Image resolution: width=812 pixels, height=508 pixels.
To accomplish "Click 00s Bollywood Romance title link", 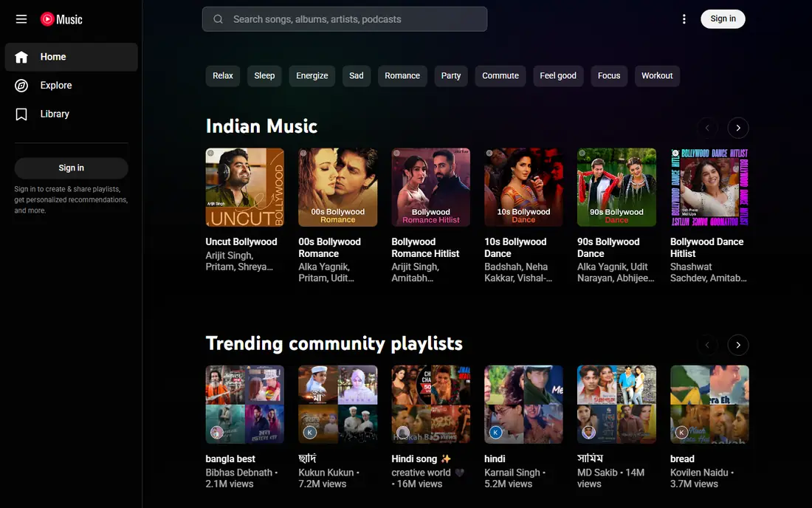I will (329, 247).
